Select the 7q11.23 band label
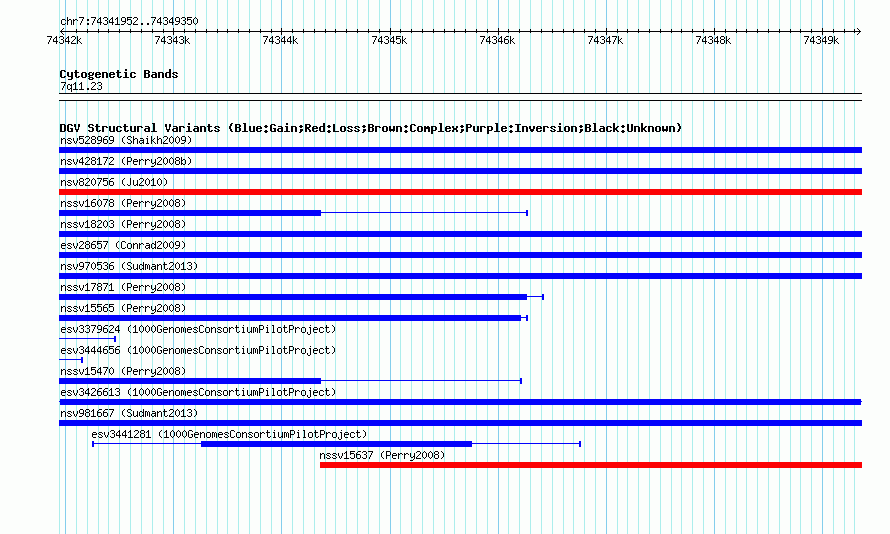The height and width of the screenshot is (534, 890). pos(81,86)
